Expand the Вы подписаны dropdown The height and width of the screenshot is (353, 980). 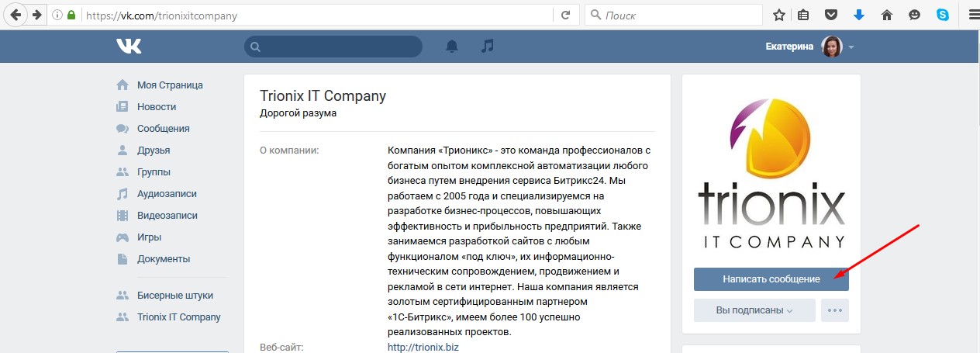754,310
